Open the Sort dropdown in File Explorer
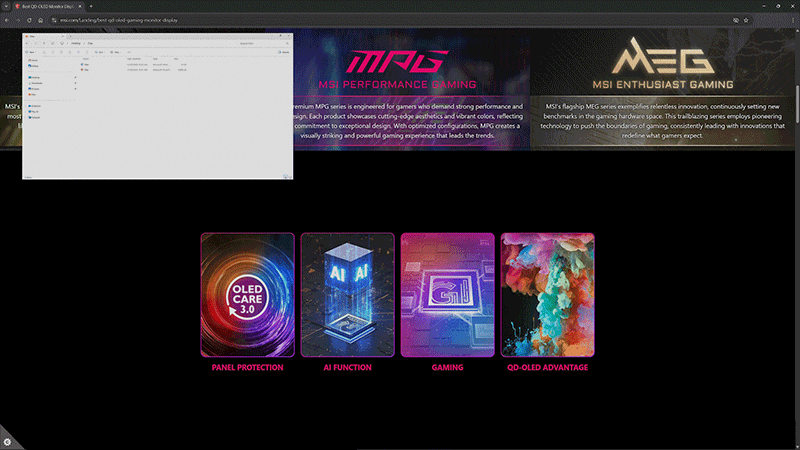Image resolution: width=800 pixels, height=450 pixels. point(99,52)
